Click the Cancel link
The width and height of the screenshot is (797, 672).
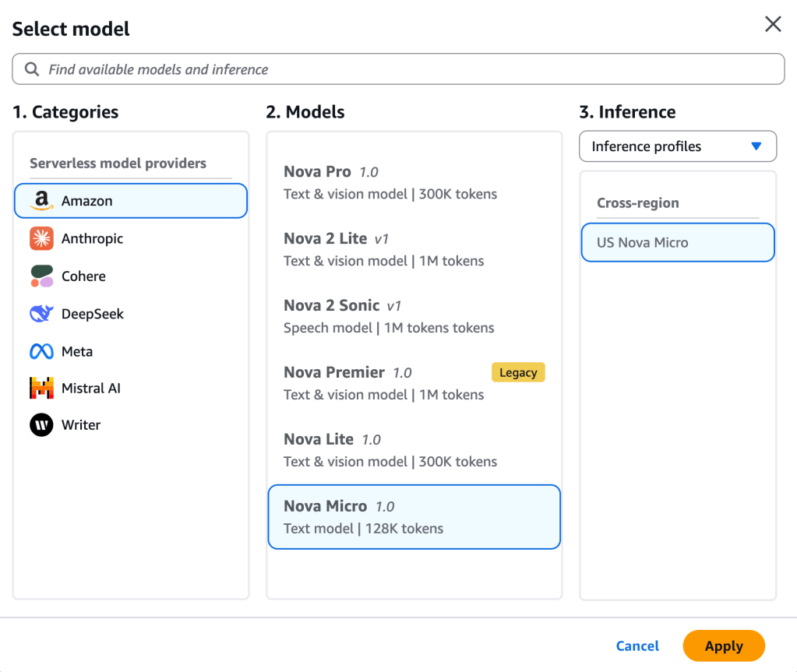637,646
